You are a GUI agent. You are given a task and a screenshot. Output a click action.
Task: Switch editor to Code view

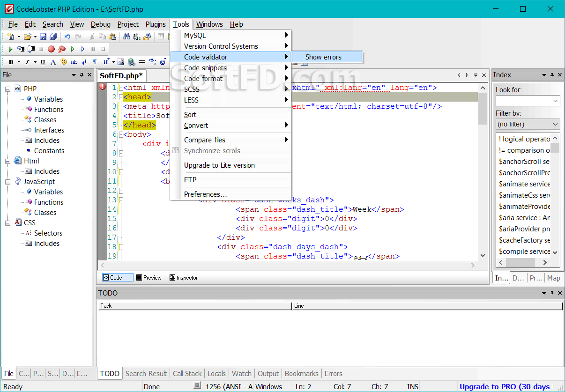pos(118,278)
